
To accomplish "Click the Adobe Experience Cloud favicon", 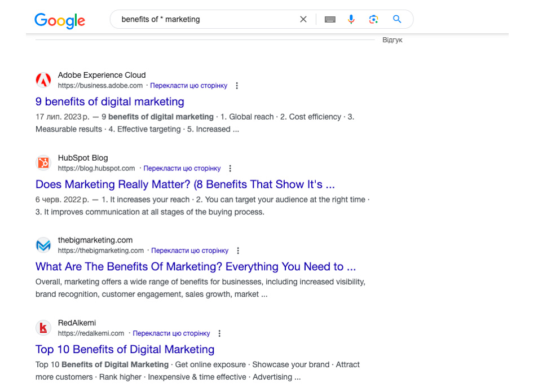I will tap(43, 80).
